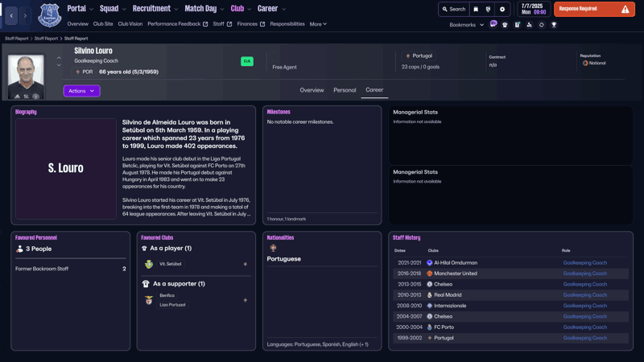Click the Liga Portugal tag under Benfica
644x362 pixels.
(172, 305)
